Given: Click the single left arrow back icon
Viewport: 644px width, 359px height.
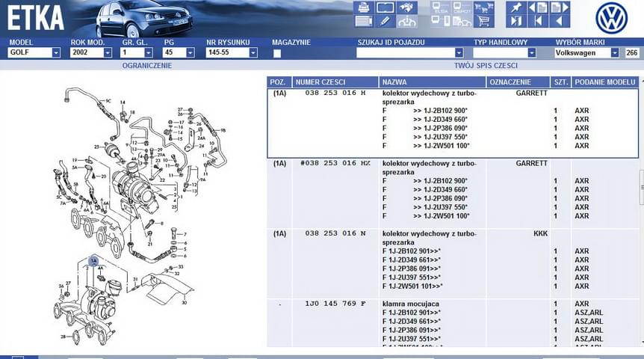Looking at the screenshot, I should coord(560,21).
